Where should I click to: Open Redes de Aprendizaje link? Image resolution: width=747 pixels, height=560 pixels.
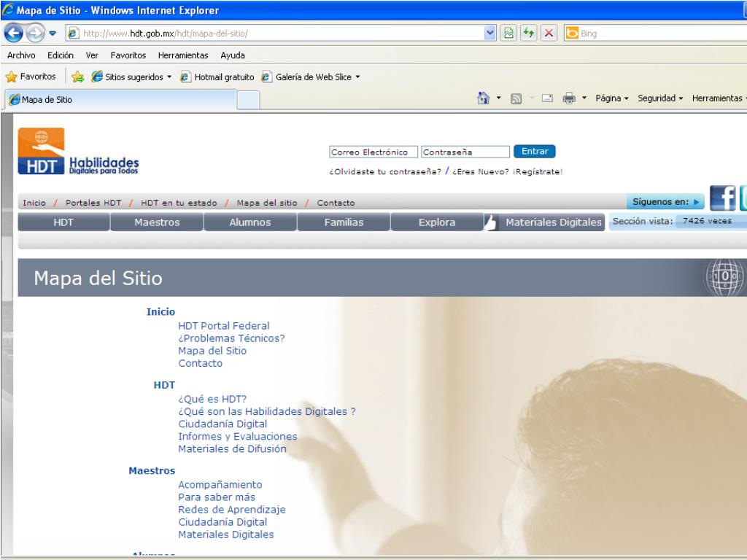coord(231,510)
